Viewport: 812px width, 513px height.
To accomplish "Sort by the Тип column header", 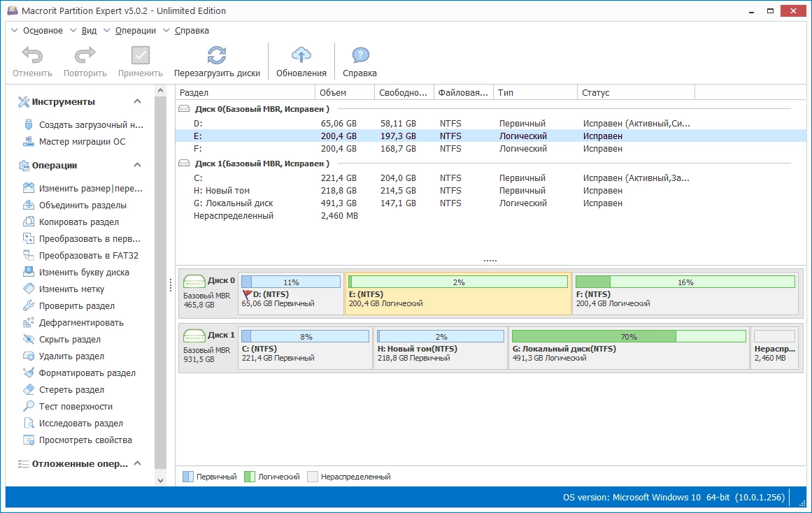I will pyautogui.click(x=535, y=92).
